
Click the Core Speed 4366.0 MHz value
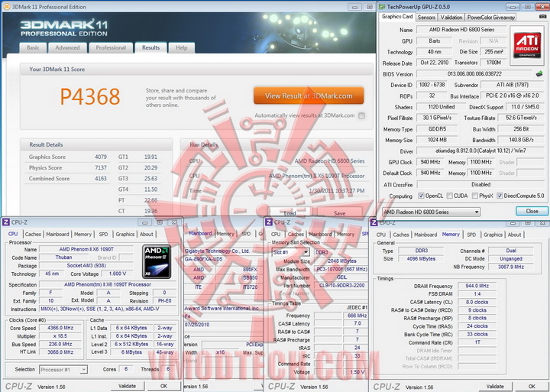[60, 328]
